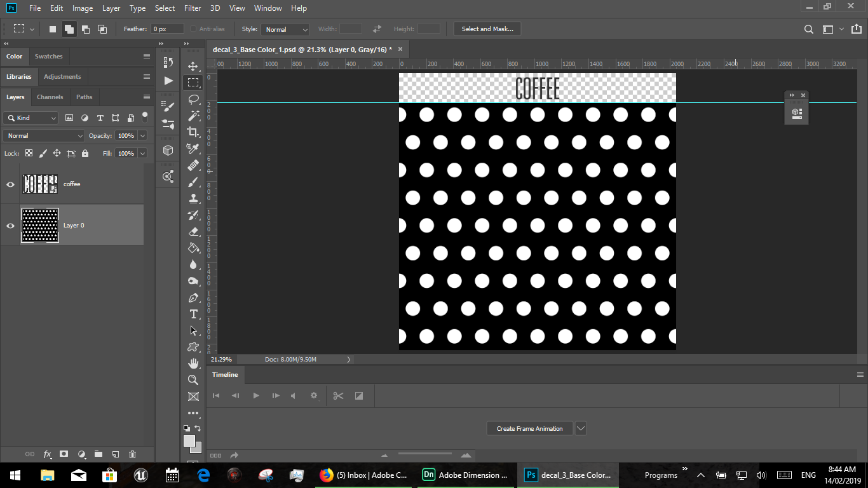868x488 pixels.
Task: Switch to the Channels tab
Action: click(x=50, y=97)
